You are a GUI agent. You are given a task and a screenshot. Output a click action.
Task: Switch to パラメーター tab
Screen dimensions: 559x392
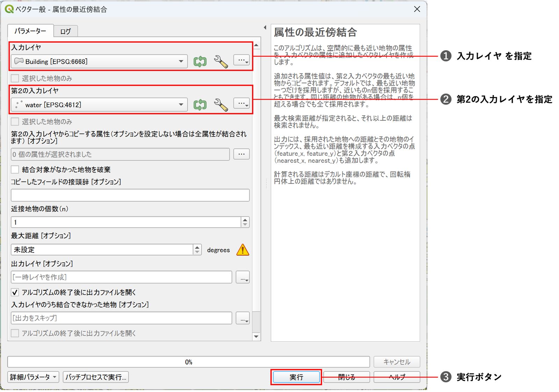tap(30, 31)
